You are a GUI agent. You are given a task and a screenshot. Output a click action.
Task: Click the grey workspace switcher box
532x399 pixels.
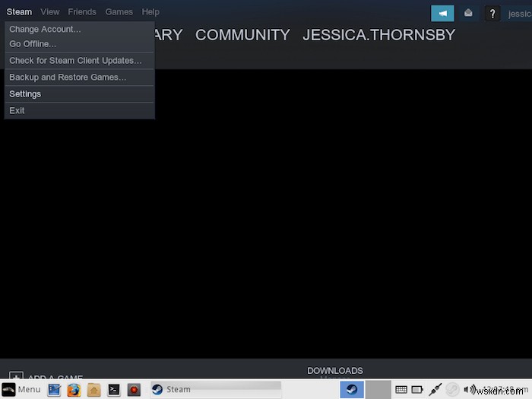pos(378,389)
